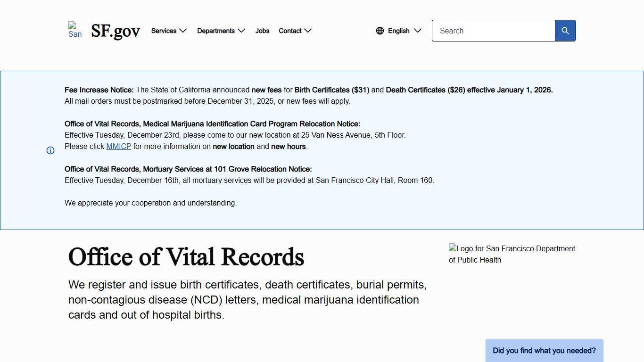Image resolution: width=644 pixels, height=362 pixels.
Task: Select the Jobs menu item
Action: [x=262, y=31]
